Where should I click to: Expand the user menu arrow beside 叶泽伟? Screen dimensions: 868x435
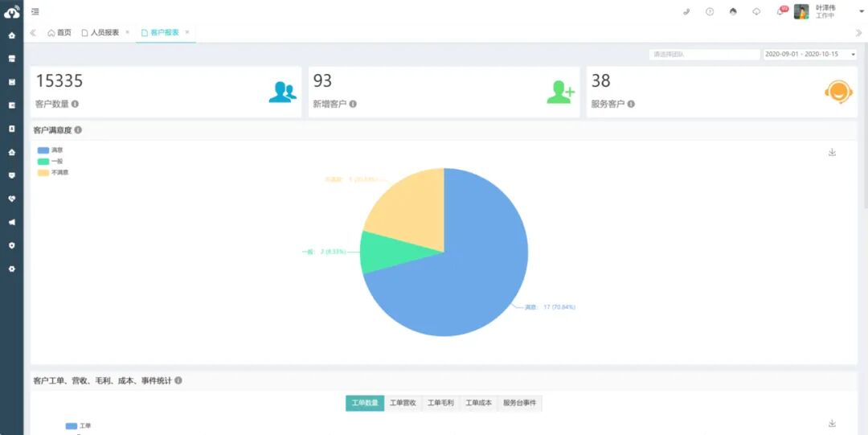pyautogui.click(x=862, y=11)
